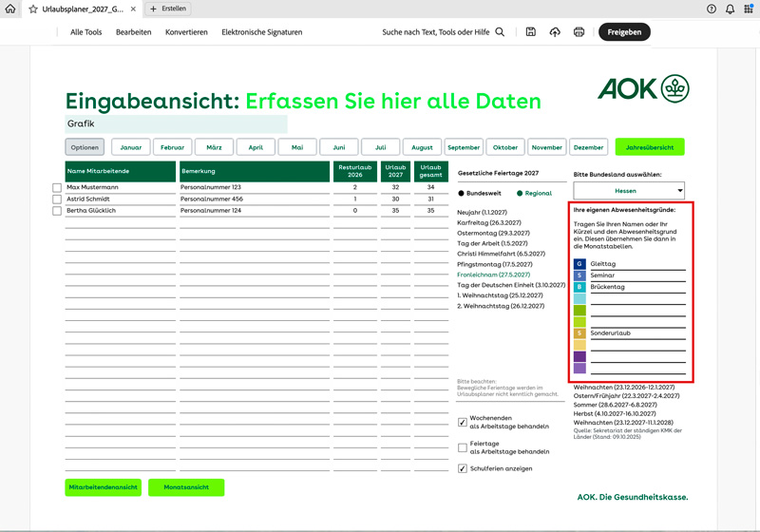The width and height of the screenshot is (760, 532).
Task: Enable Feiertage als Arbeitstage behandeln
Action: tap(463, 446)
